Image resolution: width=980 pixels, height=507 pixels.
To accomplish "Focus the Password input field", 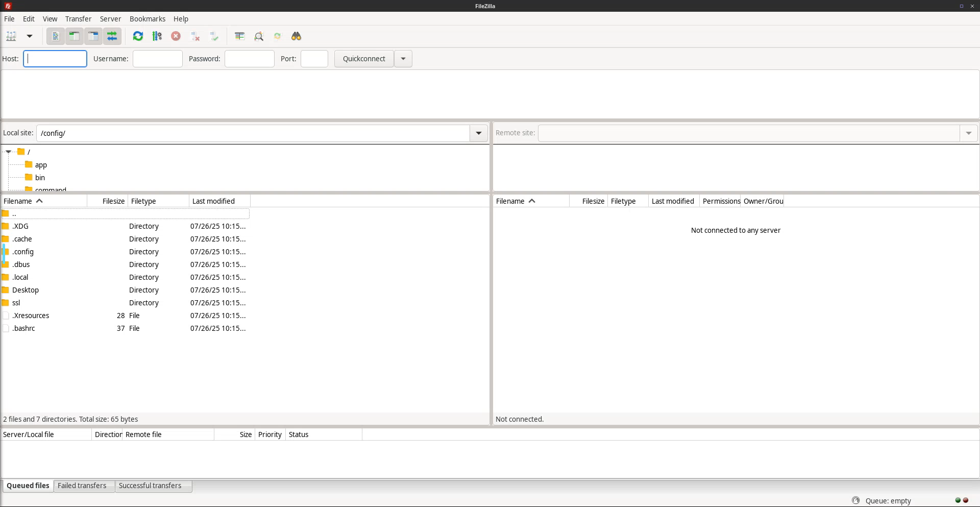I will pyautogui.click(x=250, y=59).
